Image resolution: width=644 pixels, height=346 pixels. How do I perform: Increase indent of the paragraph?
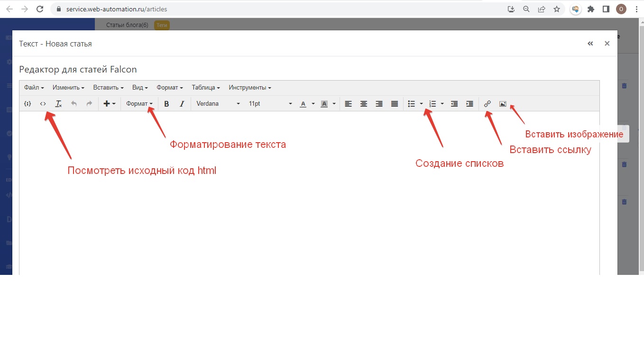[x=469, y=104]
